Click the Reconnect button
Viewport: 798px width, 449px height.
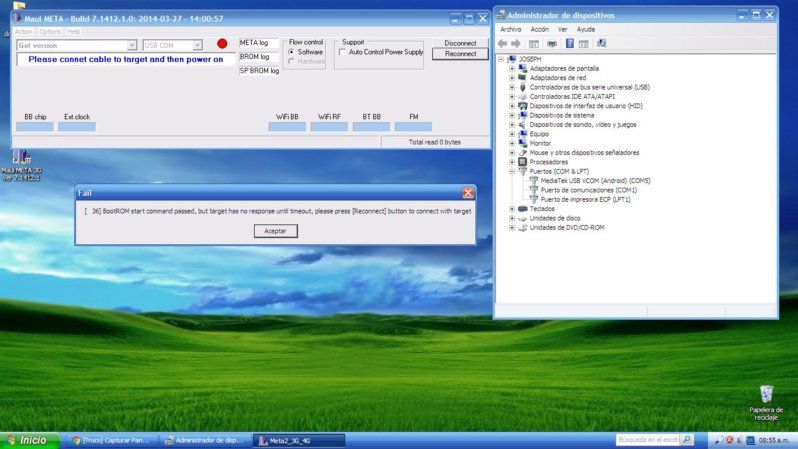(x=460, y=54)
